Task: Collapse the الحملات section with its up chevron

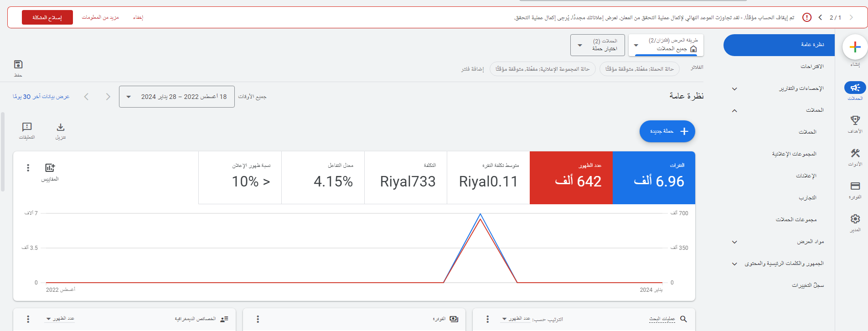Action: pyautogui.click(x=734, y=110)
